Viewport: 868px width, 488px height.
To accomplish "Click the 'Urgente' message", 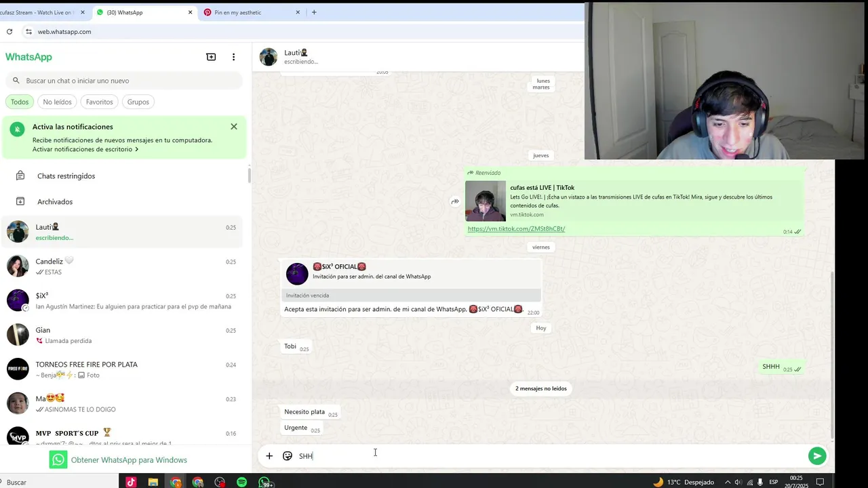I will 302,428.
